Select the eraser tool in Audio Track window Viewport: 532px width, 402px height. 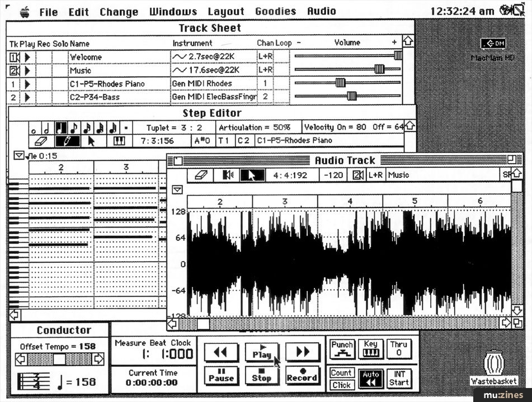[x=201, y=175]
